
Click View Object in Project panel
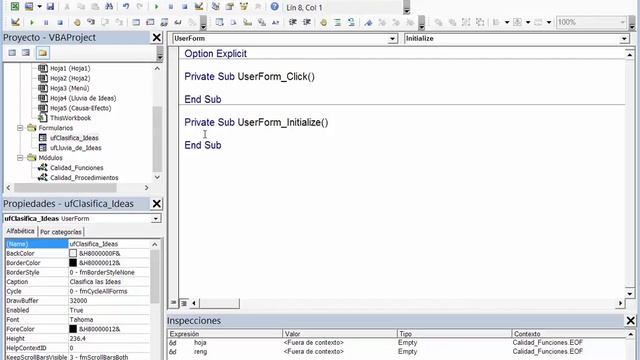[26, 53]
